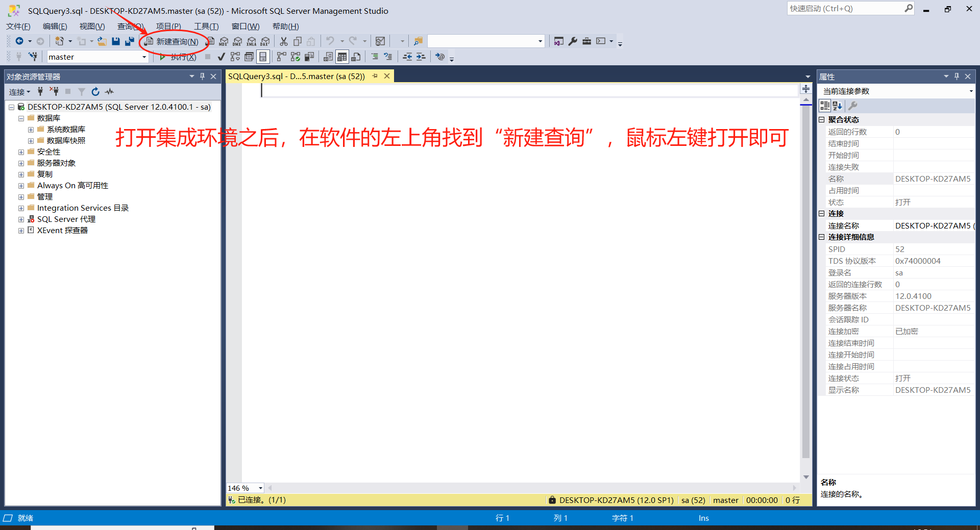Toggle results to grid mode

coord(342,57)
